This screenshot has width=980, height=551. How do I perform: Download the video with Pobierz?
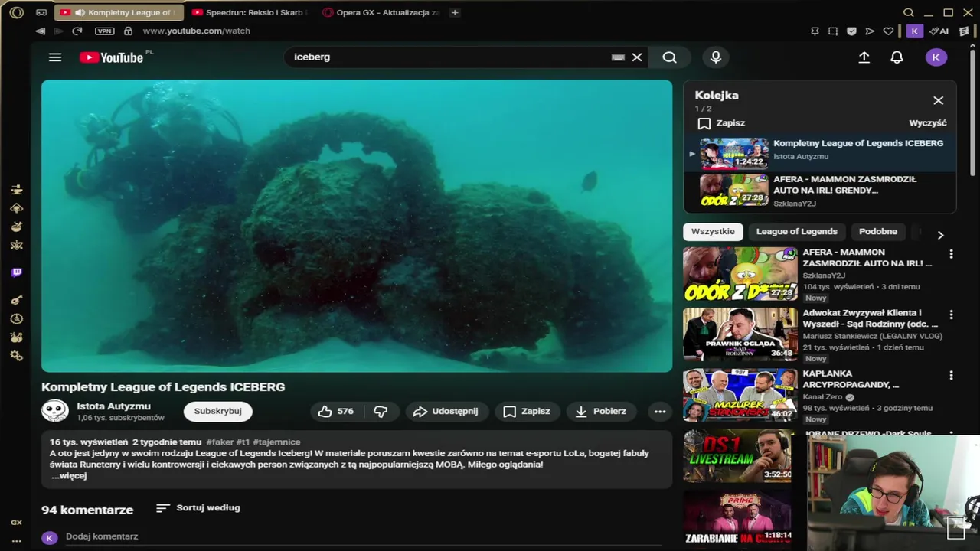(602, 412)
